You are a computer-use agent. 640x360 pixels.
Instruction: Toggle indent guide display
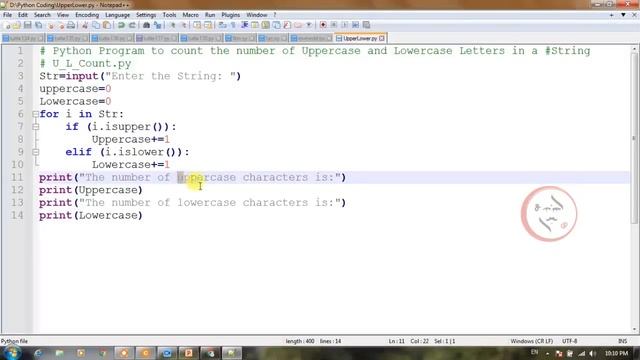244,25
